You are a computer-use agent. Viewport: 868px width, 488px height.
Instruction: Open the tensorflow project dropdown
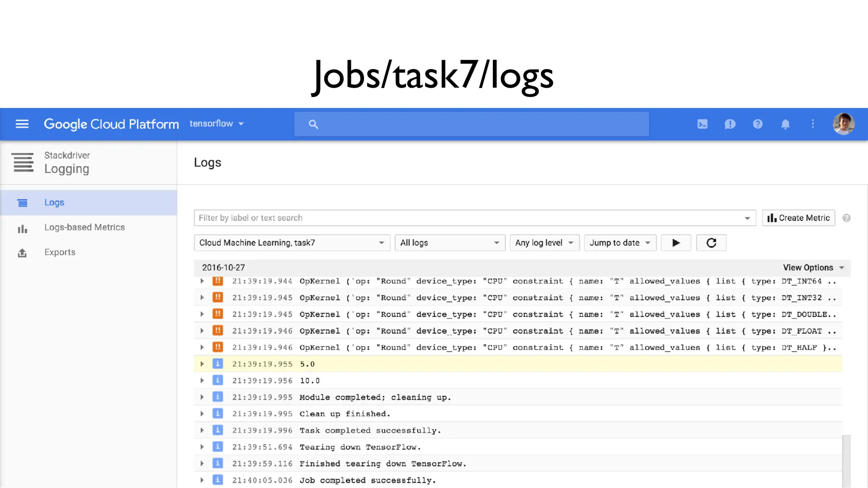[x=217, y=124]
